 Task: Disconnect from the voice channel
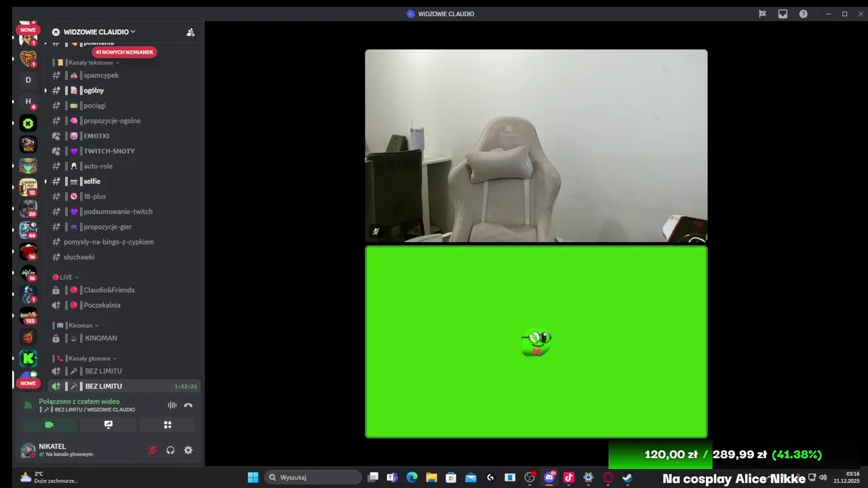pos(189,405)
